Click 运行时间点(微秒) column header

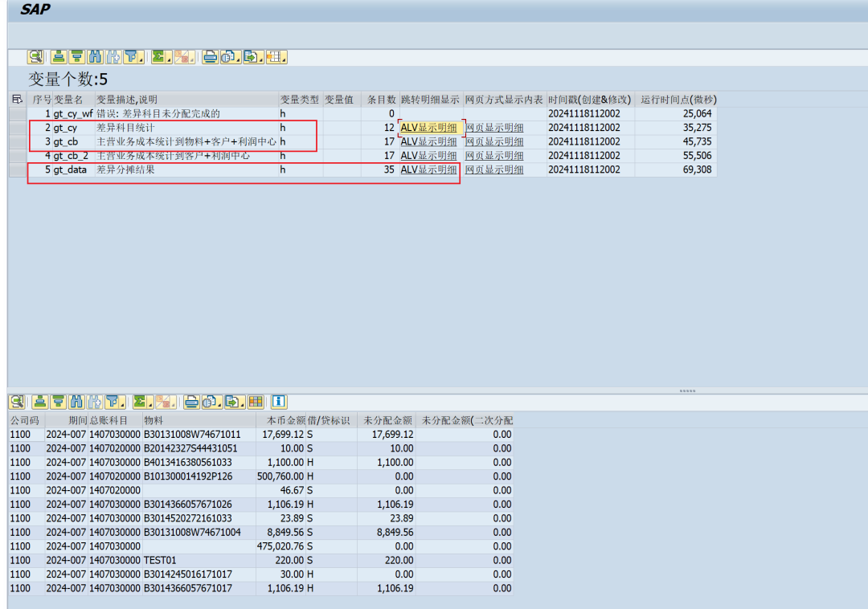pos(676,100)
